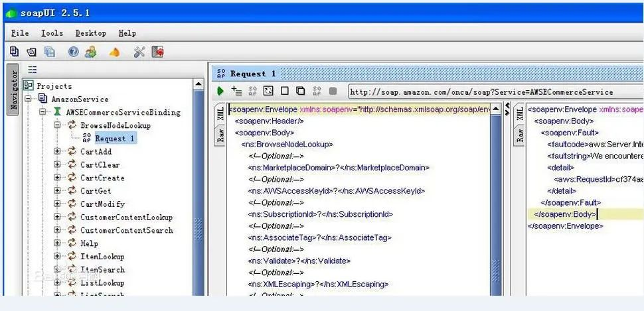
Task: Click lower split arrow between request and response
Action: [507, 112]
